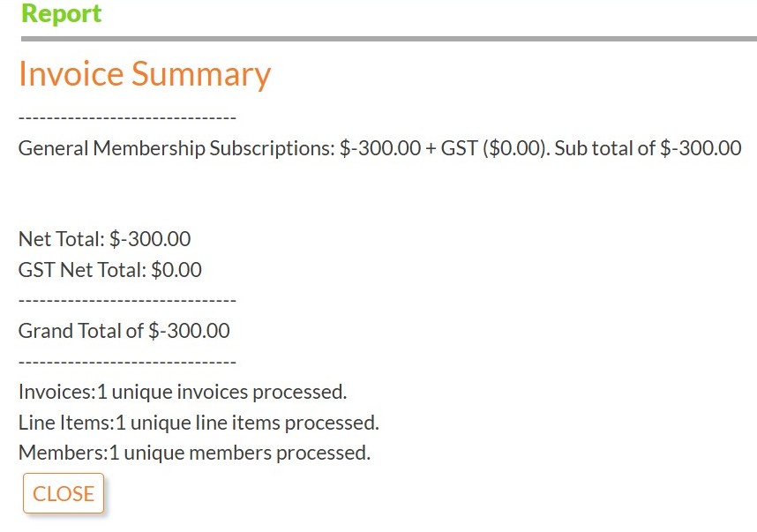This screenshot has width=757, height=532.
Task: Click the dashed divider below Invoice Summary
Action: [x=126, y=116]
